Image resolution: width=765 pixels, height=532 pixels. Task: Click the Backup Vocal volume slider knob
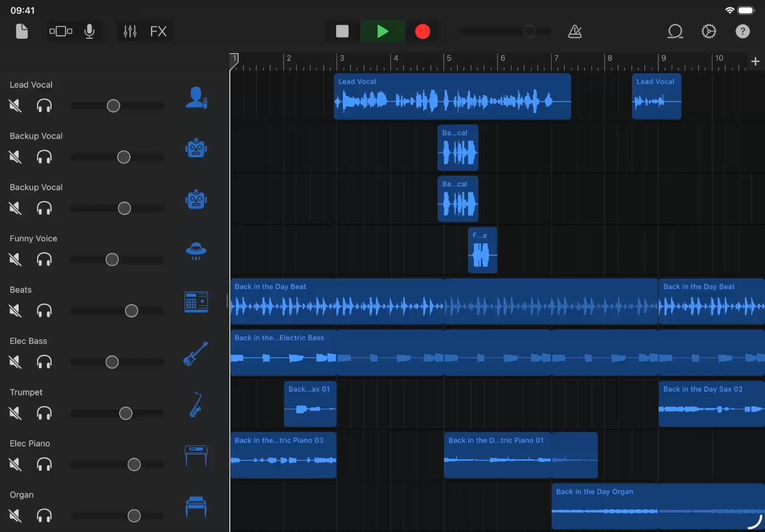(x=124, y=157)
